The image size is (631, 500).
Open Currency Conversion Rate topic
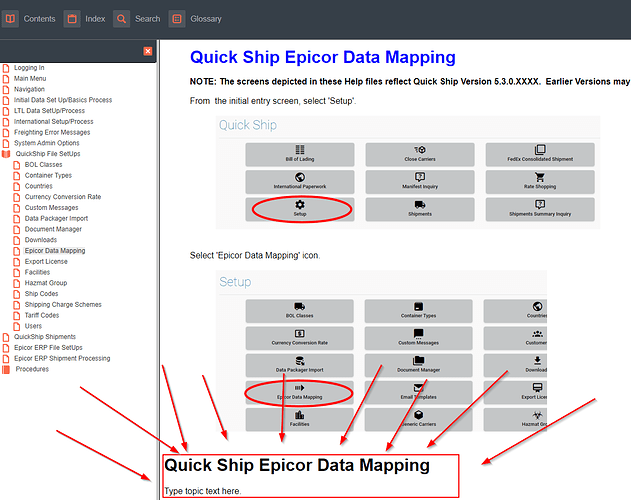pyautogui.click(x=63, y=197)
